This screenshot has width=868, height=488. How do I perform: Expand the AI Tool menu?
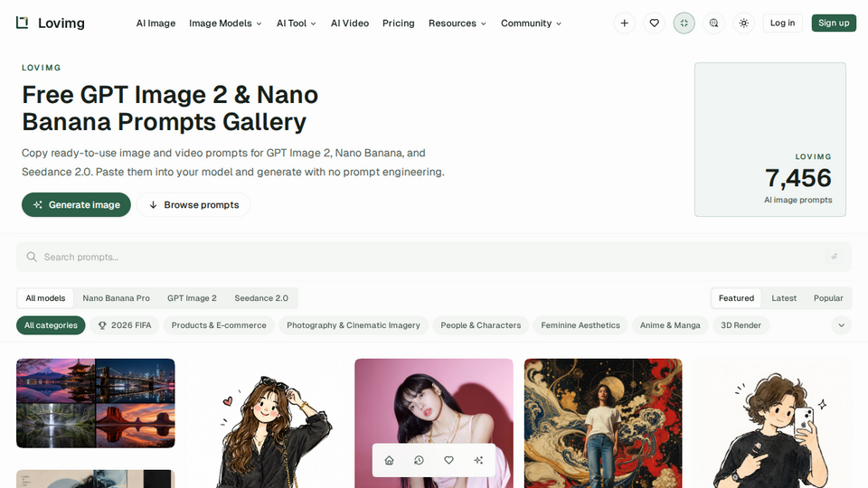pos(297,23)
